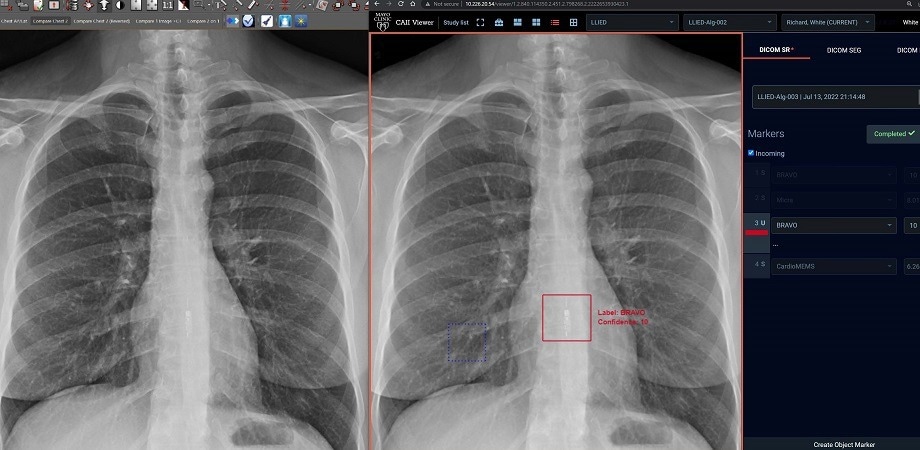This screenshot has width=920, height=450.
Task: Open the LLIED-Alg-002 dropdown
Action: click(730, 22)
